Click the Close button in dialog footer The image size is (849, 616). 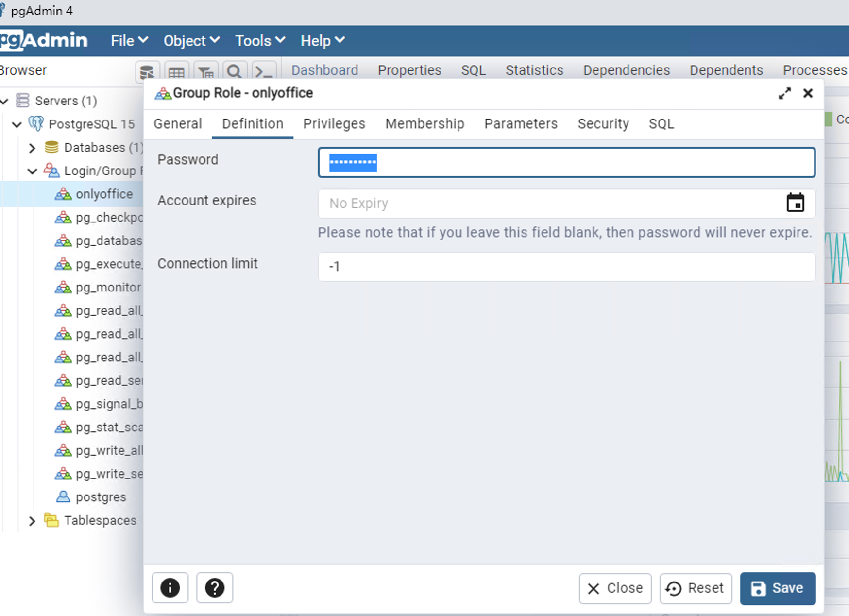615,588
